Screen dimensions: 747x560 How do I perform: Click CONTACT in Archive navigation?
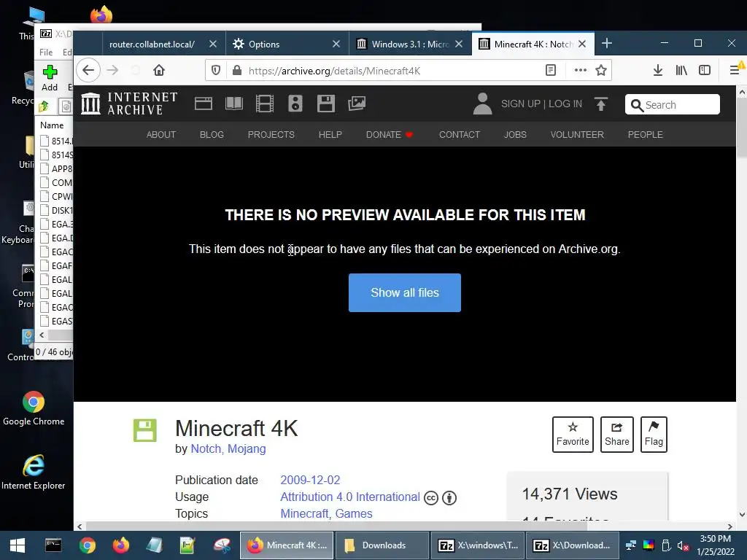pyautogui.click(x=460, y=135)
